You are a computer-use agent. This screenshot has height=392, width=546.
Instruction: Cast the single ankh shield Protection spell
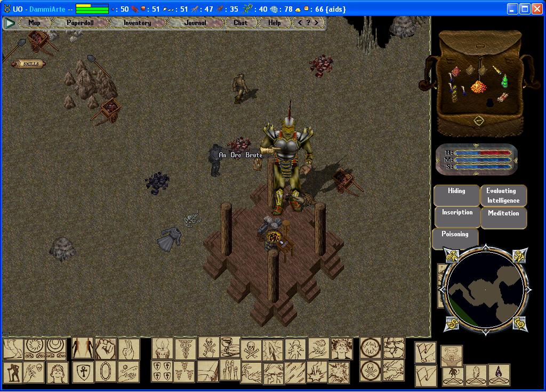coord(83,372)
